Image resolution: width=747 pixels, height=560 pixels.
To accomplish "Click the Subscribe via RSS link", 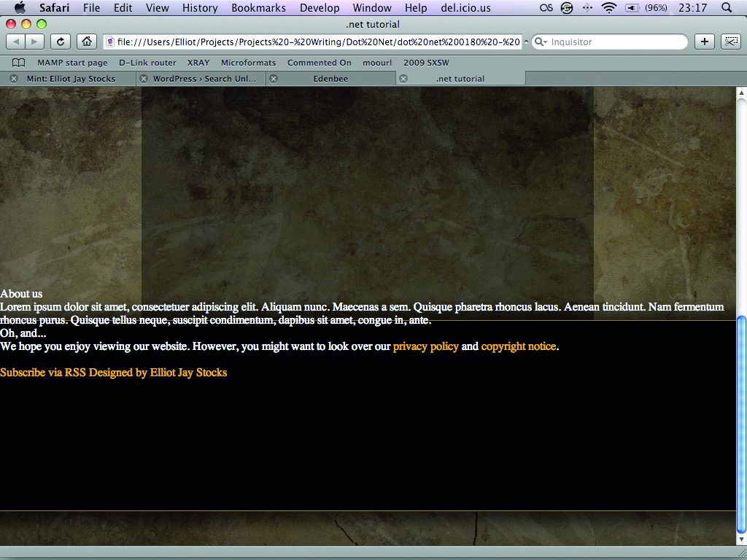I will (43, 373).
